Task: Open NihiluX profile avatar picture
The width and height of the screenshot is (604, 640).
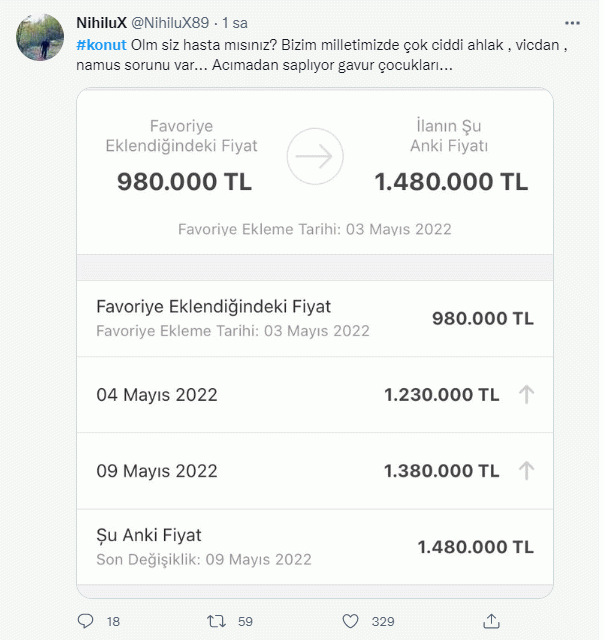Action: tap(41, 39)
